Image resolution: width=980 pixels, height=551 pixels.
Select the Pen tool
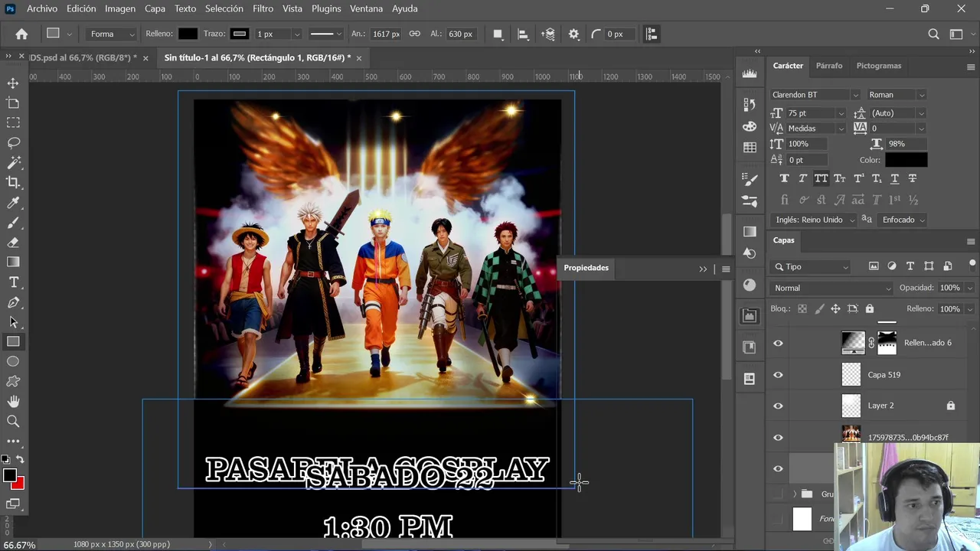coord(13,302)
